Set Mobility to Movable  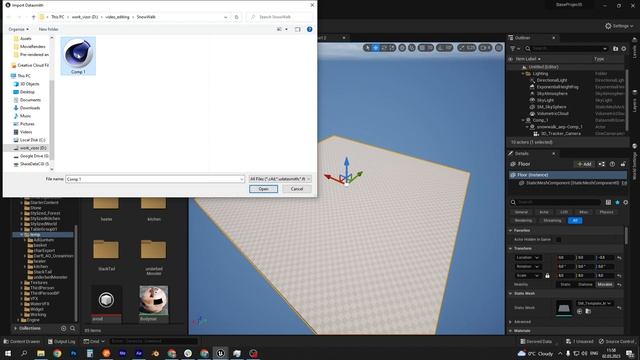pyautogui.click(x=605, y=284)
